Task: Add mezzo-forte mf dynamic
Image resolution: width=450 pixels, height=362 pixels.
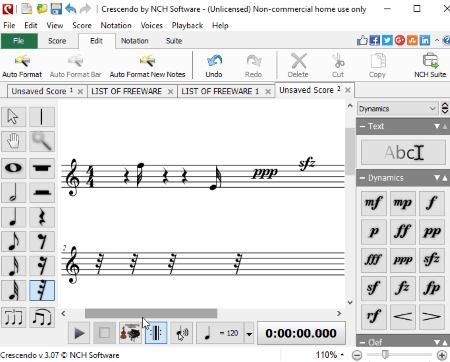Action: click(x=374, y=203)
